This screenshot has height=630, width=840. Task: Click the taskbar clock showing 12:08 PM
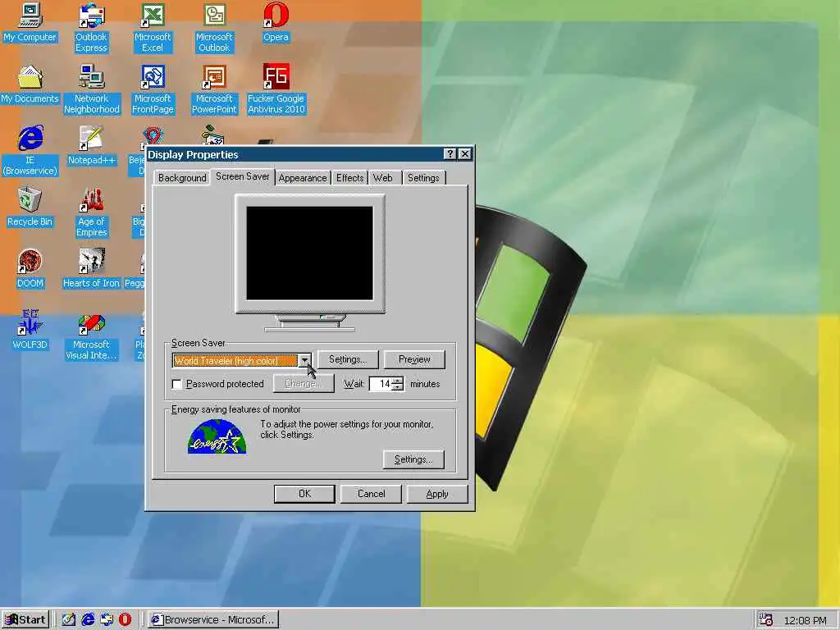click(805, 620)
